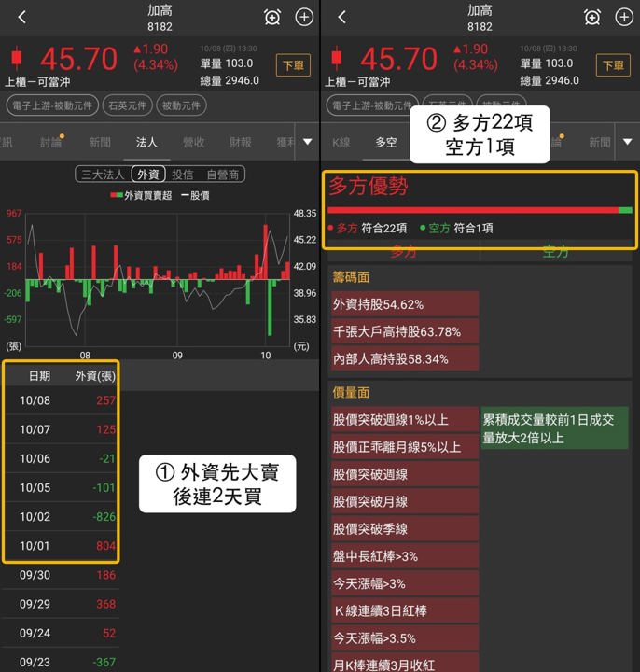Go back using left panel back arrow
The image size is (640, 672).
[x=22, y=17]
